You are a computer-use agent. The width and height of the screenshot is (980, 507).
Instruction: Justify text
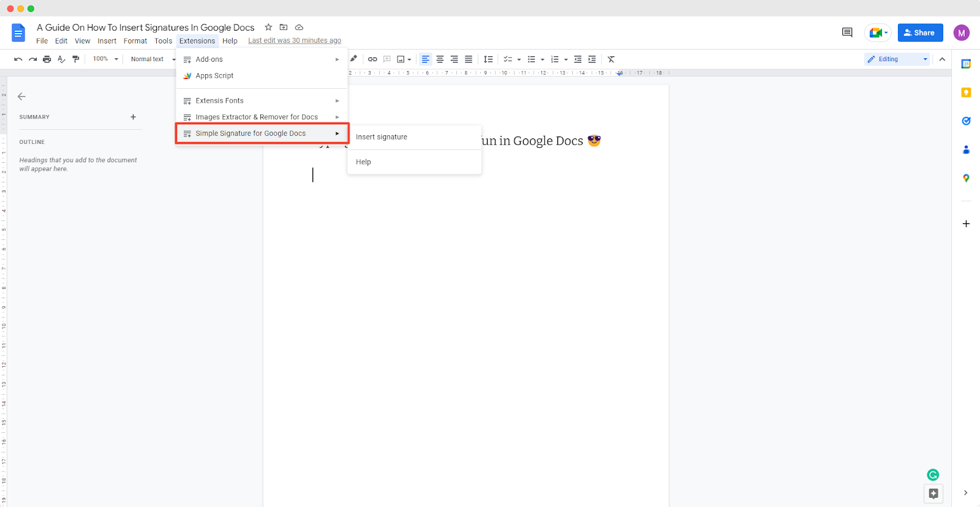coord(469,59)
